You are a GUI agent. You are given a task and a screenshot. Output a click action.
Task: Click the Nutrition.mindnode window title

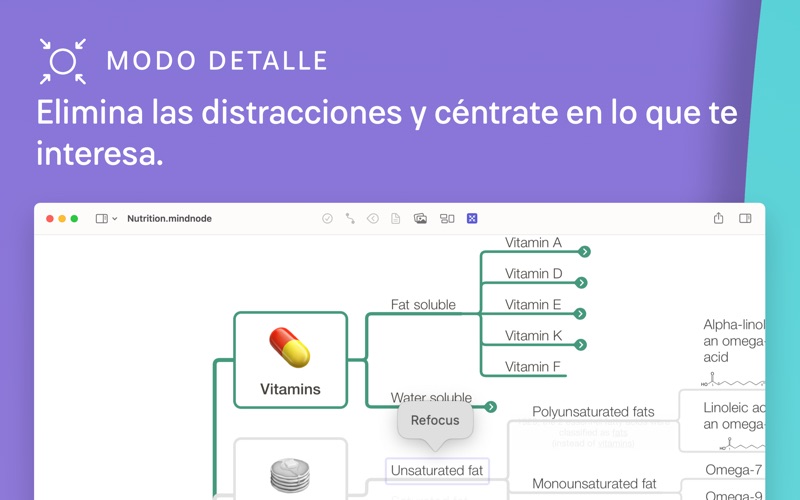(x=169, y=218)
